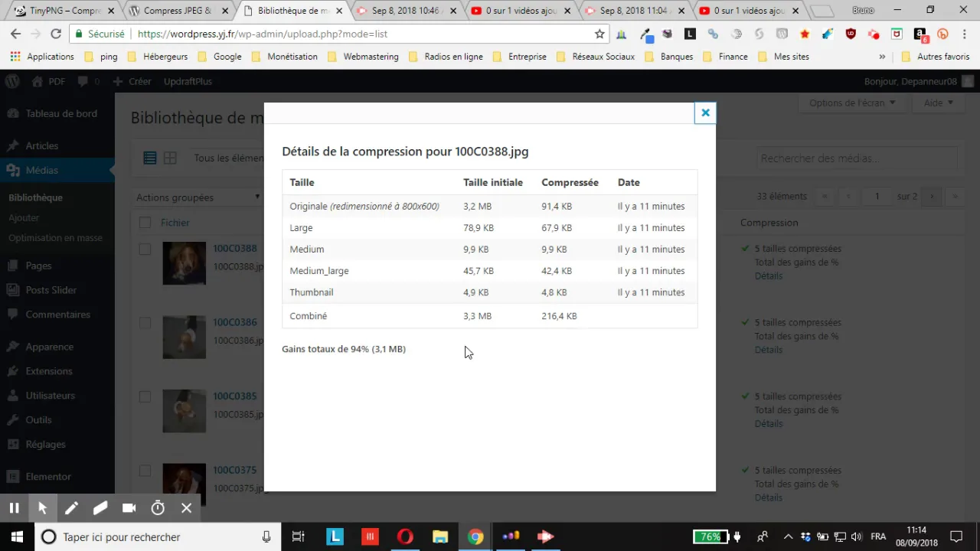The height and width of the screenshot is (551, 980).
Task: Check the box for 100C0375
Action: (x=145, y=471)
